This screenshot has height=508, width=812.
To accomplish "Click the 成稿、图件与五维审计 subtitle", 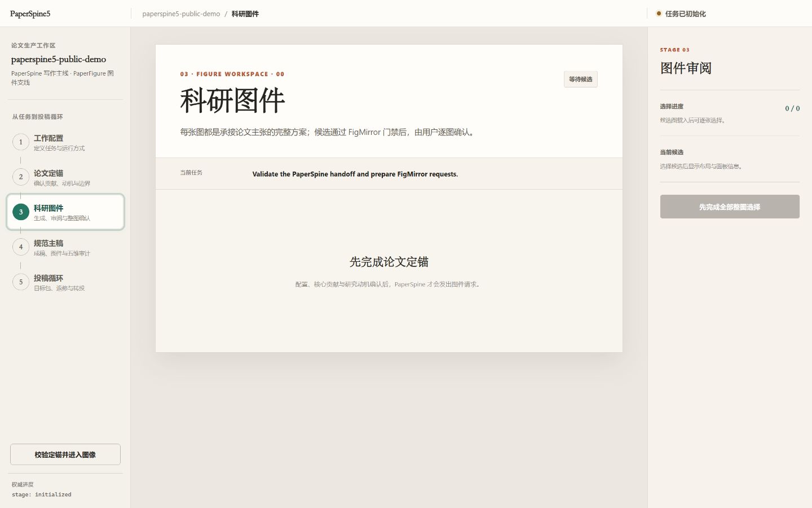I will pyautogui.click(x=62, y=253).
